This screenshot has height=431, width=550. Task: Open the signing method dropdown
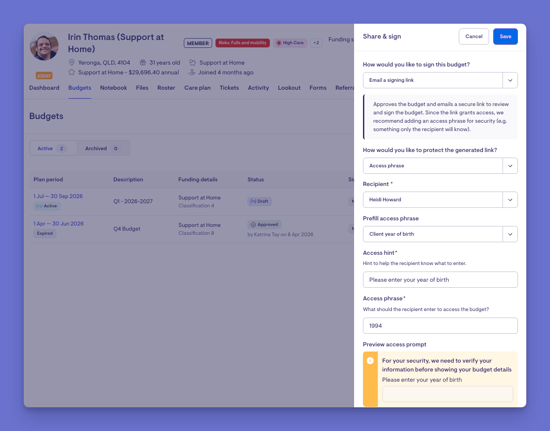tap(440, 80)
